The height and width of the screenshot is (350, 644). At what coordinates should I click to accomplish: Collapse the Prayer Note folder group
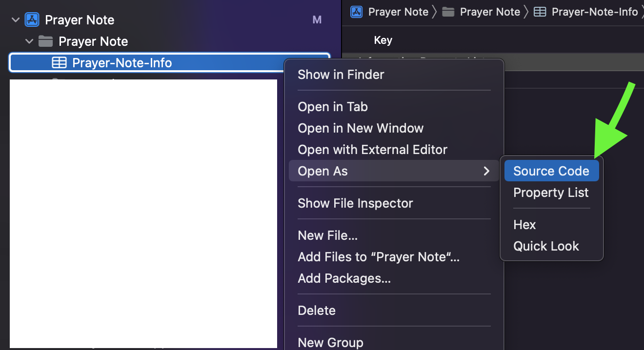[x=29, y=41]
